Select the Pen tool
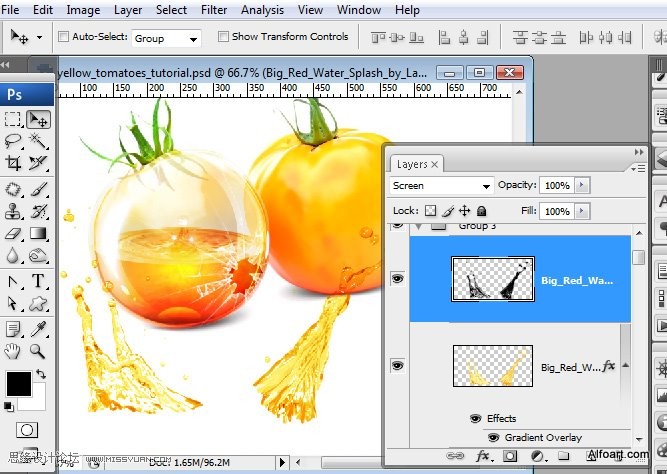The image size is (667, 474). tap(13, 281)
